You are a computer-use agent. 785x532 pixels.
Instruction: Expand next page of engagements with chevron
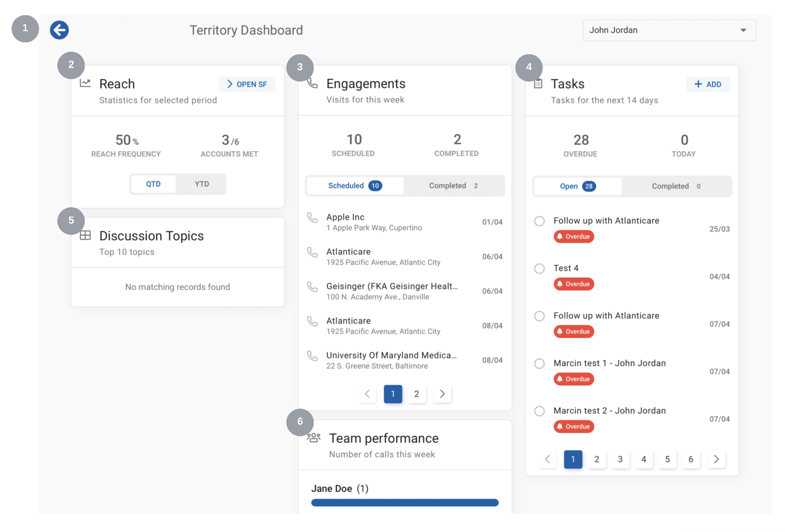442,394
